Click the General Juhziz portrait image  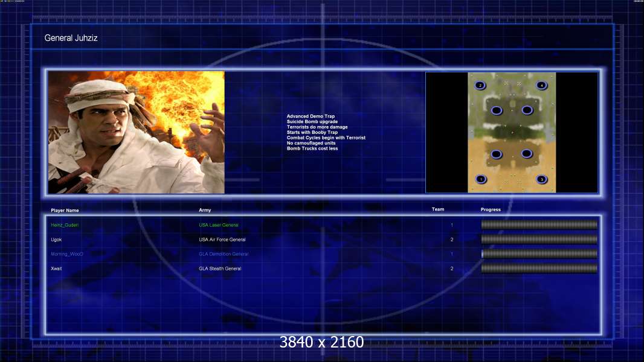137,132
